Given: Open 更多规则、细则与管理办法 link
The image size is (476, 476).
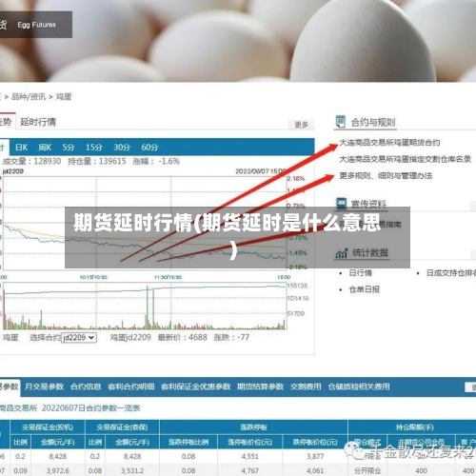Looking at the screenshot, I should (386, 175).
